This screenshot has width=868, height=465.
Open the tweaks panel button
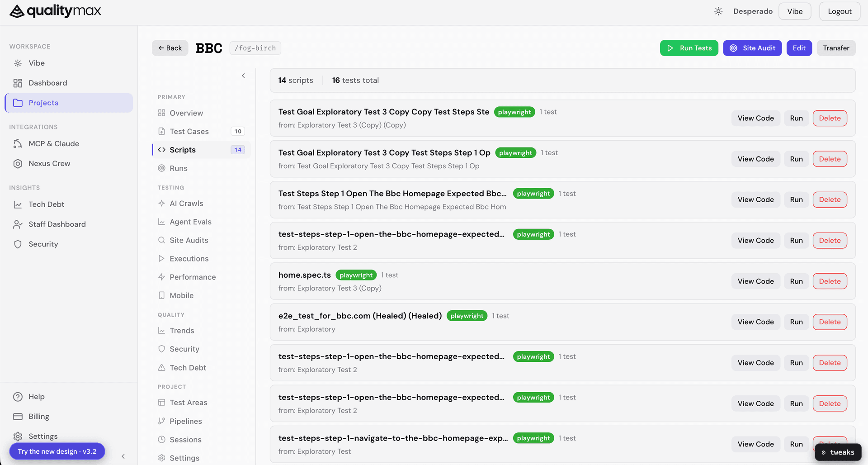tap(838, 452)
